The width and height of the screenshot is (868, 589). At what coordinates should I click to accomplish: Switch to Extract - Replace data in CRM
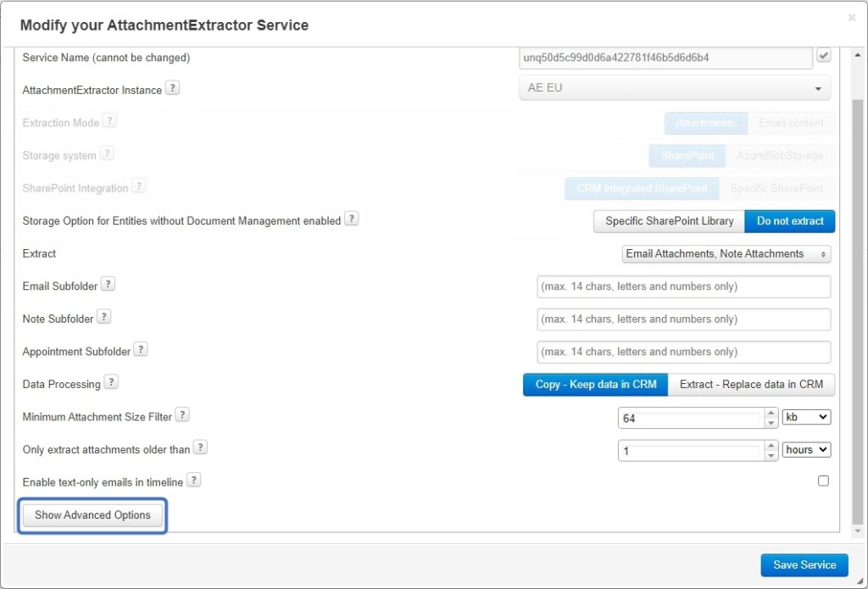pos(751,384)
